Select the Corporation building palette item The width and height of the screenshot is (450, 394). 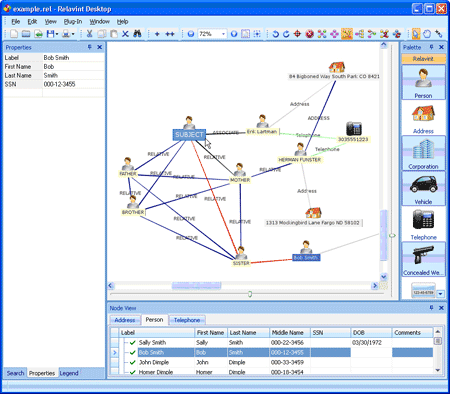point(423,153)
